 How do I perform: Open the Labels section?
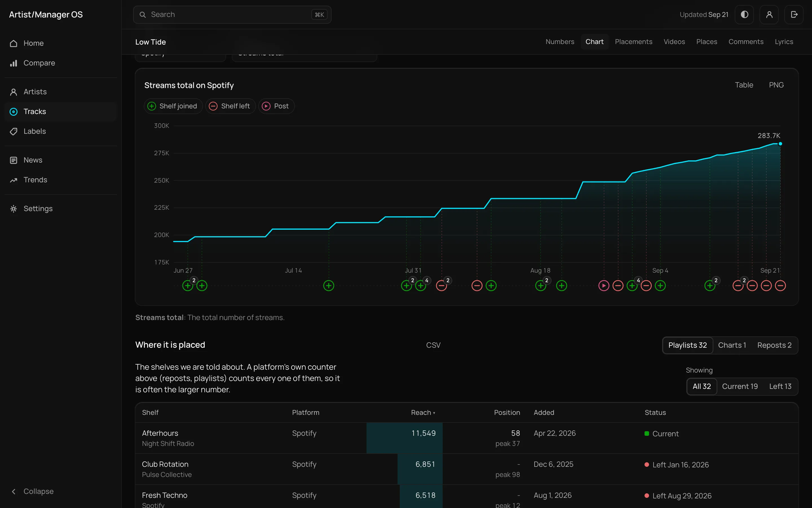pos(61,131)
